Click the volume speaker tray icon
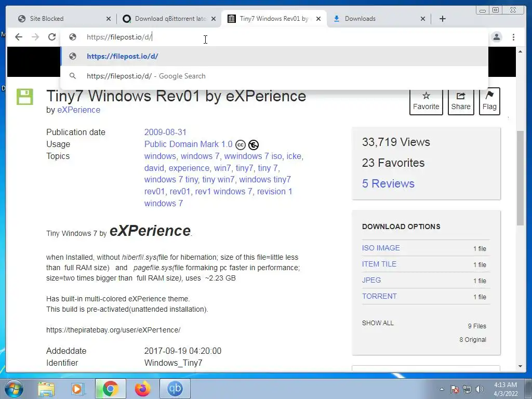The height and width of the screenshot is (399, 532). click(480, 389)
